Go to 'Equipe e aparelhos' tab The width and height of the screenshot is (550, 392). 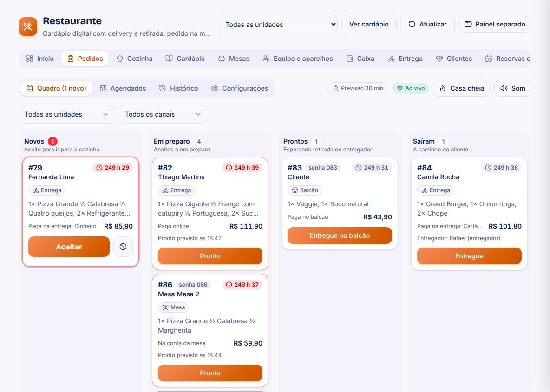click(x=297, y=59)
